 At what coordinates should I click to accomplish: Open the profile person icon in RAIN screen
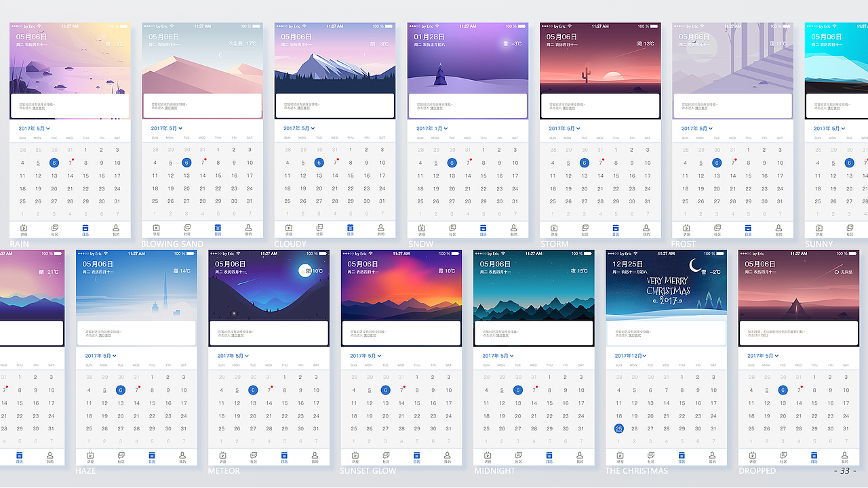116,228
